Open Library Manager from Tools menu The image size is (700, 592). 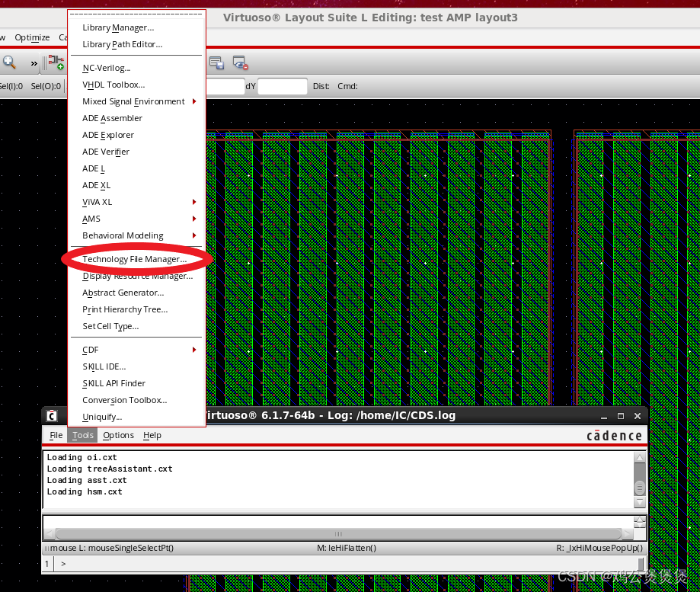pos(118,27)
